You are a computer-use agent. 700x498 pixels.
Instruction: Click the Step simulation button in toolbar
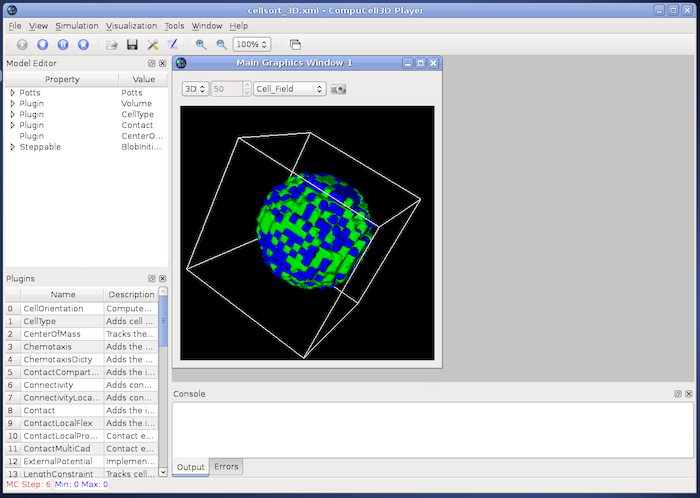42,45
